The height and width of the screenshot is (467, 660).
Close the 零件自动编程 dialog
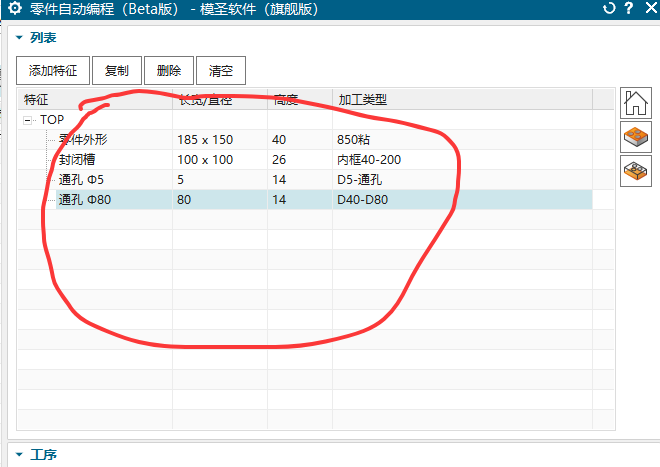pyautogui.click(x=652, y=8)
